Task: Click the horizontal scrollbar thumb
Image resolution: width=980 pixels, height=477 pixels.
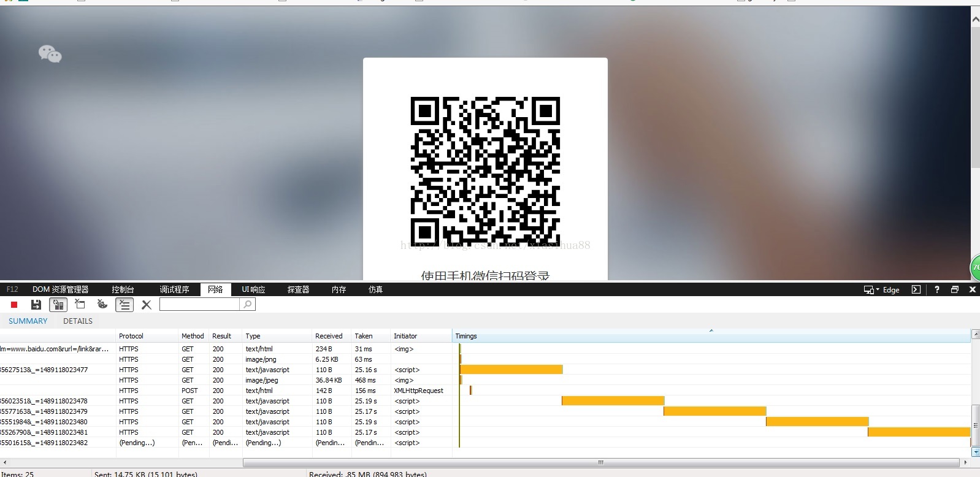Action: (601, 462)
